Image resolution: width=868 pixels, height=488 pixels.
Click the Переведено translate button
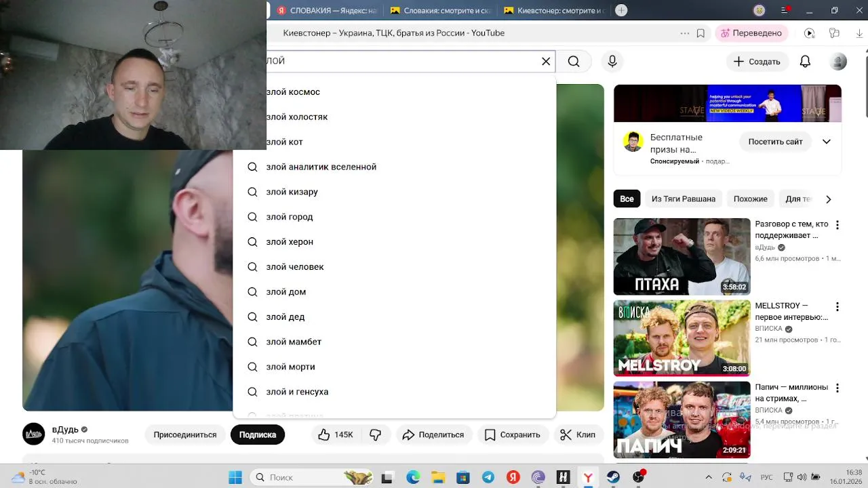pyautogui.click(x=751, y=33)
